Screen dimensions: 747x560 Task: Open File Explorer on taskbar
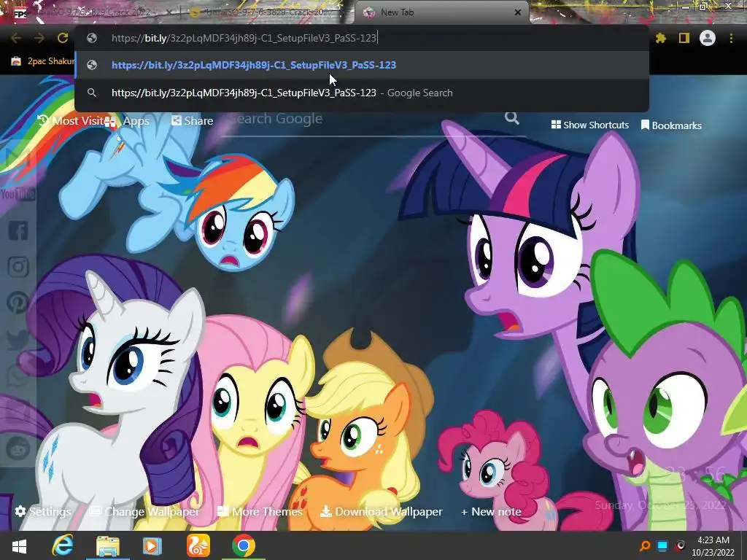(108, 545)
